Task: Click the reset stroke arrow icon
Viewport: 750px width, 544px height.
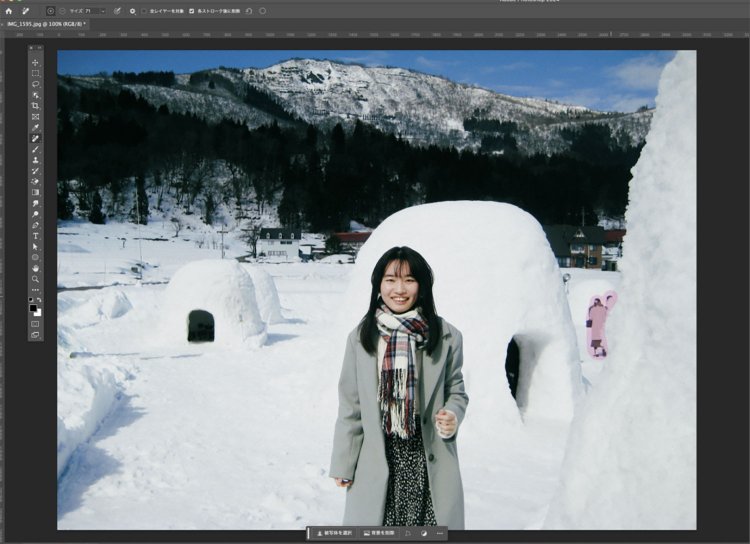Action: (249, 11)
